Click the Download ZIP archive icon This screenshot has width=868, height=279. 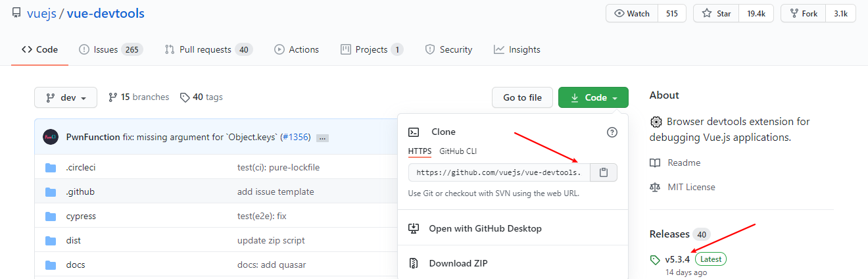(414, 263)
